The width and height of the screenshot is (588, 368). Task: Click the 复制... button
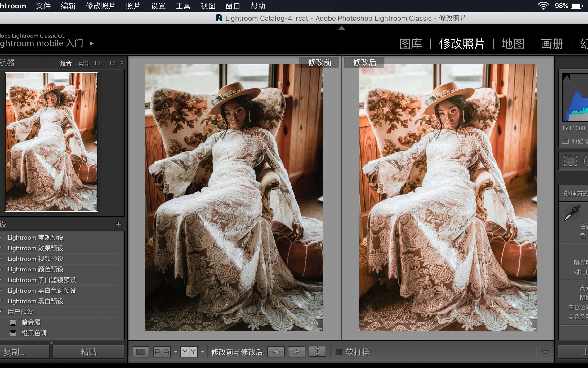[24, 352]
